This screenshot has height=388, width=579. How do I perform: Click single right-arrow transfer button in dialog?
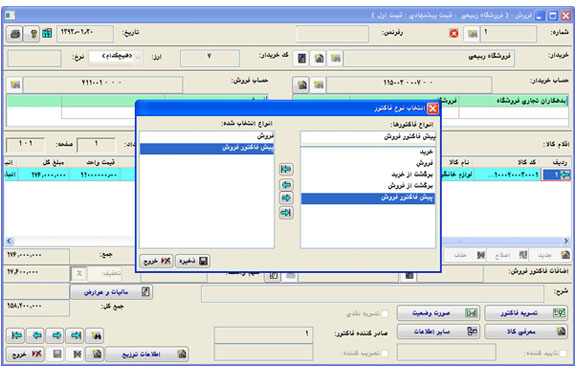pos(286,198)
